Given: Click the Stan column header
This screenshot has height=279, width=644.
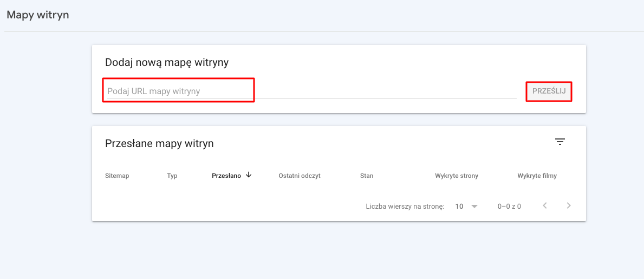Looking at the screenshot, I should pos(367,176).
